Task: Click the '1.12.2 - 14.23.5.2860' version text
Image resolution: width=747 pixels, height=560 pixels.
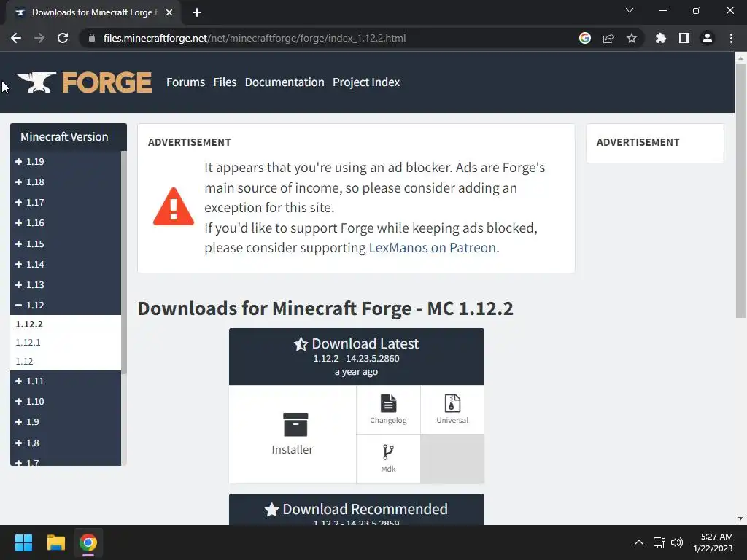Action: click(x=356, y=359)
